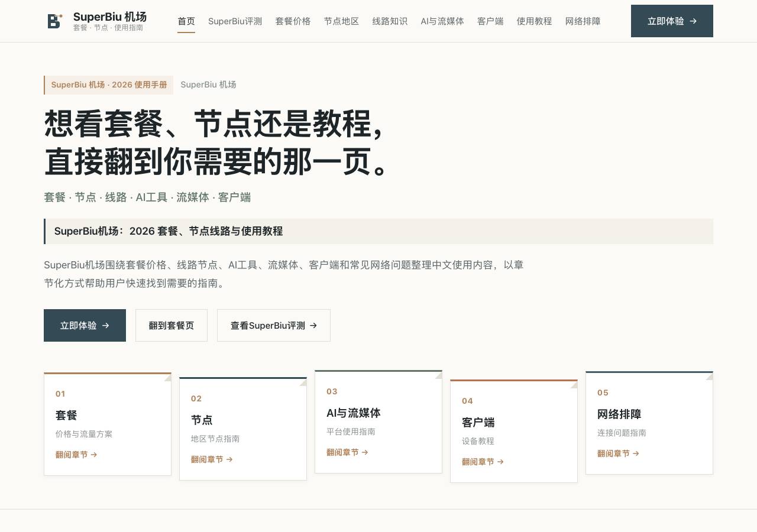This screenshot has height=532, width=757.
Task: Click the 套餐 · 节点 · 线路 · AI工具 subheading
Action: tap(147, 197)
